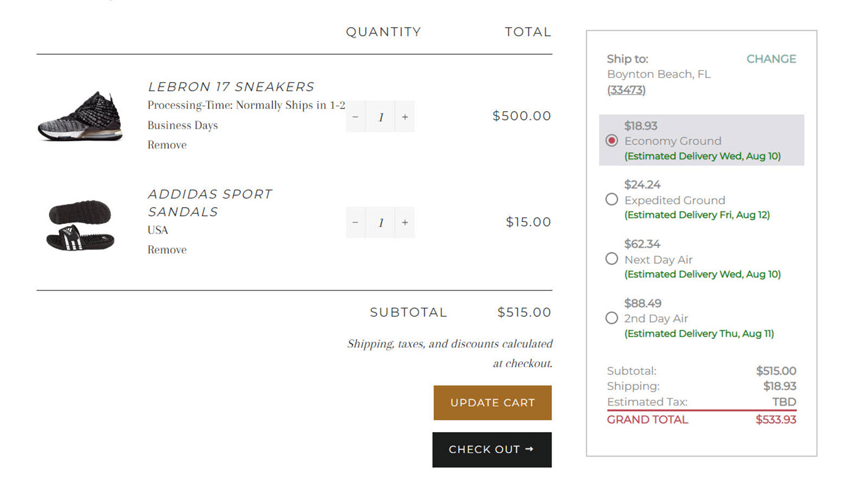Click the sandals quantity input field
This screenshot has height=488, width=868.
pyautogui.click(x=381, y=222)
